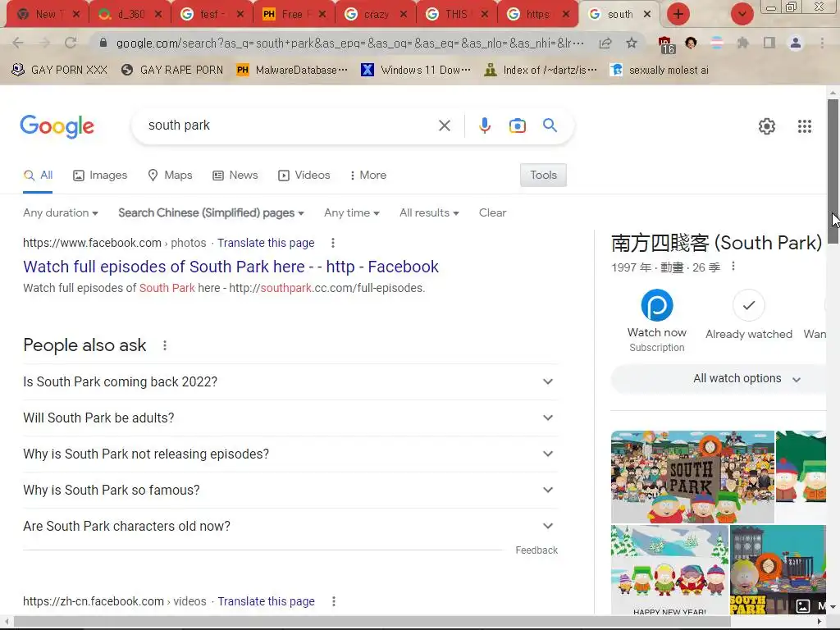Open the More search menu
Viewport: 840px width, 630px height.
[x=368, y=176]
